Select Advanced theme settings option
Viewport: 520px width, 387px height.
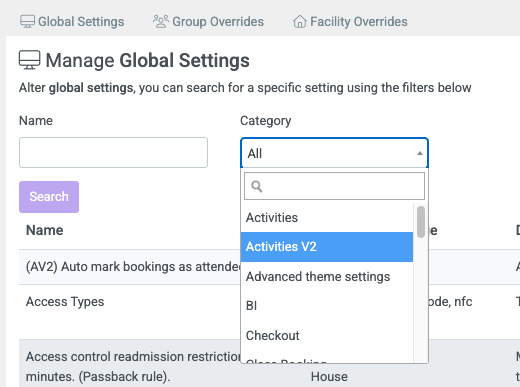[327, 277]
